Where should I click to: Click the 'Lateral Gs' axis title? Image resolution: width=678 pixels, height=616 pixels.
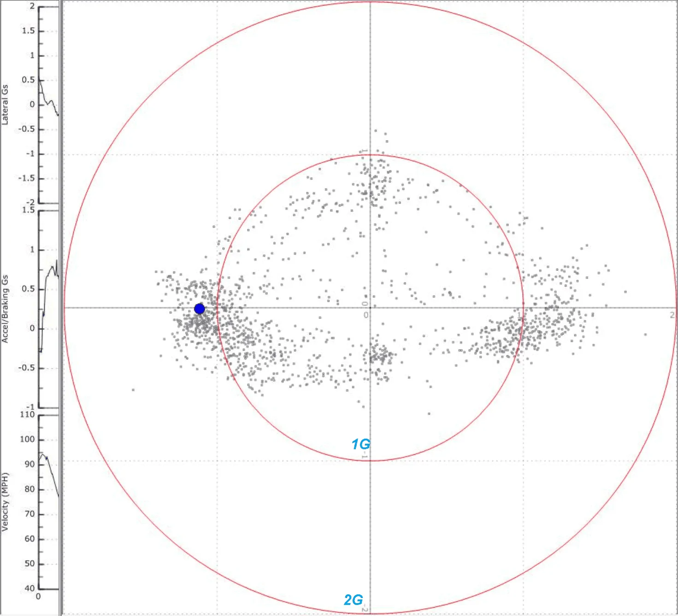click(5, 105)
